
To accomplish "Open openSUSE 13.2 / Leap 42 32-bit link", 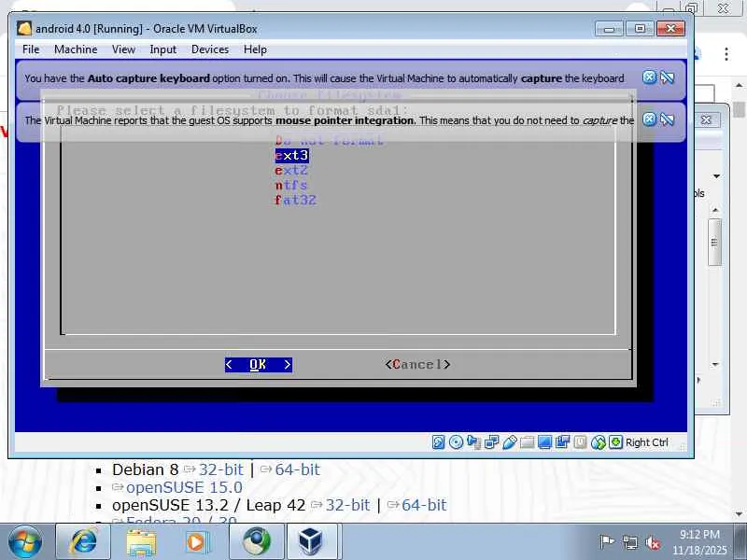I will click(x=347, y=505).
